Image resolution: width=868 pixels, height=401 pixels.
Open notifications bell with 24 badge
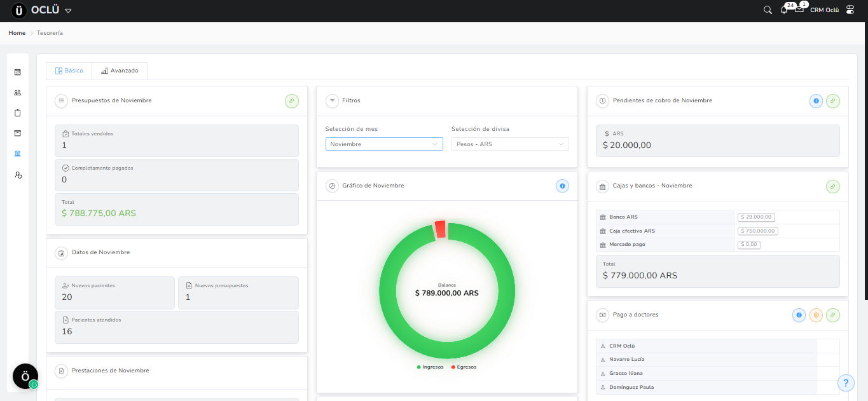click(x=784, y=10)
